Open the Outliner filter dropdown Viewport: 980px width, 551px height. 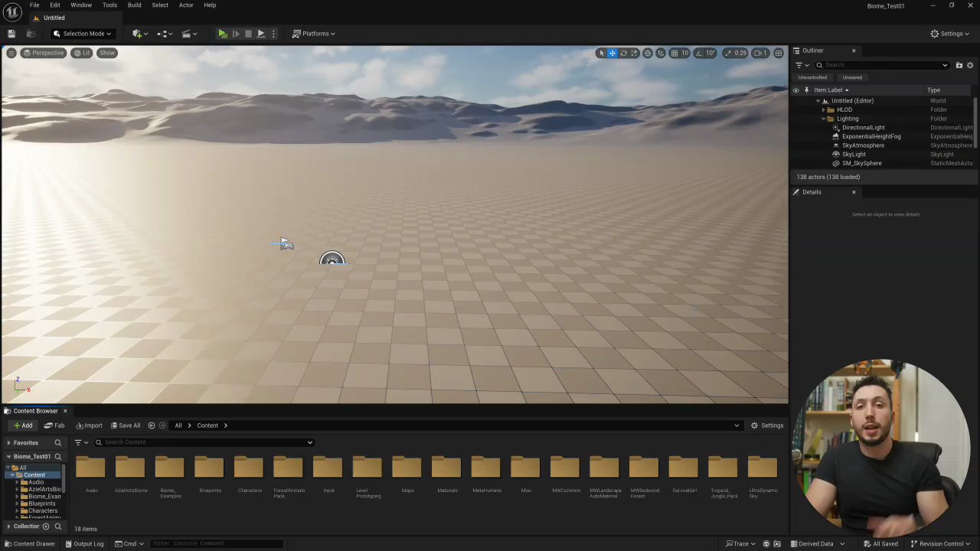click(x=802, y=65)
